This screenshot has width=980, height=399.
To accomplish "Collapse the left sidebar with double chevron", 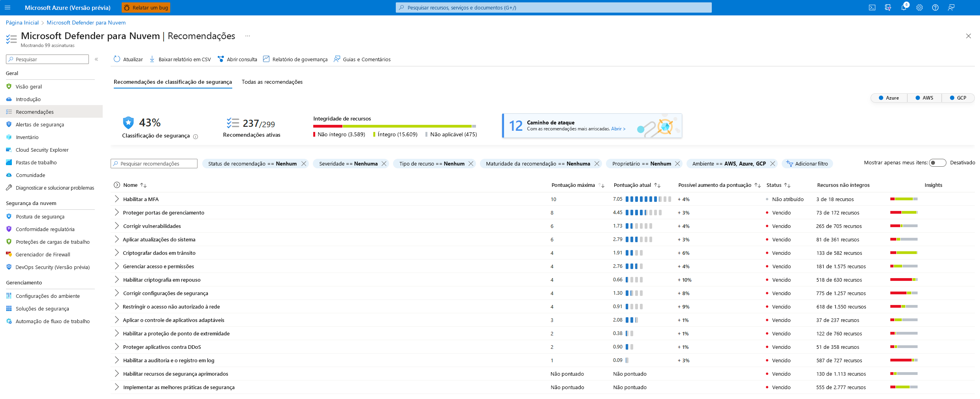I will click(x=96, y=59).
